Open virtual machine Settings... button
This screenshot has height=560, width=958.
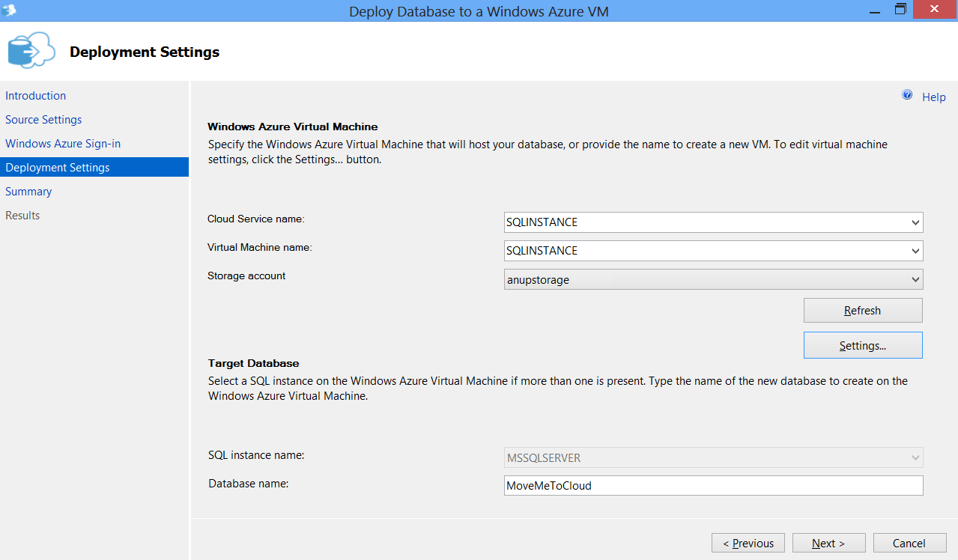tap(862, 346)
